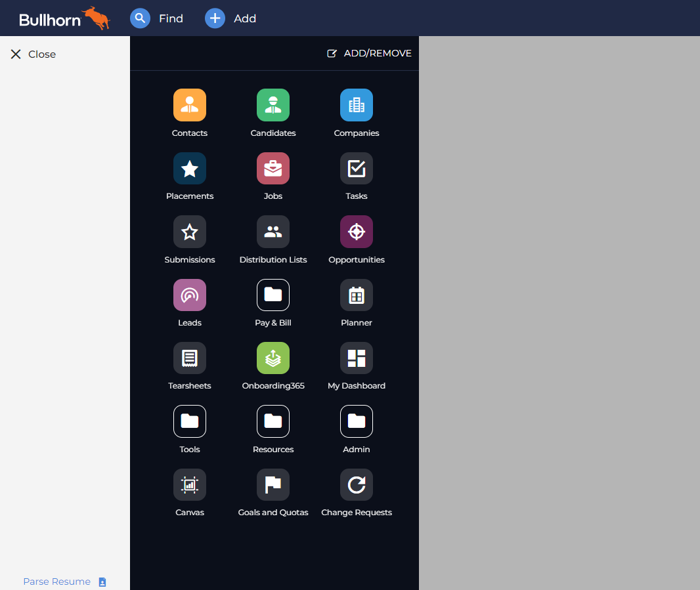Open the Admin folder icon

pyautogui.click(x=357, y=421)
